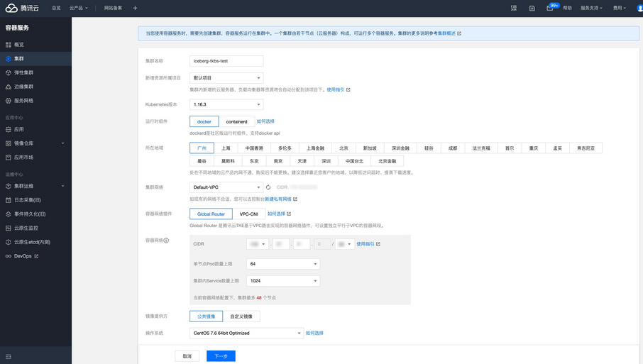Screen dimensions: 643x364
Task: Select 自定义镜像 image provider
Action: click(x=241, y=316)
